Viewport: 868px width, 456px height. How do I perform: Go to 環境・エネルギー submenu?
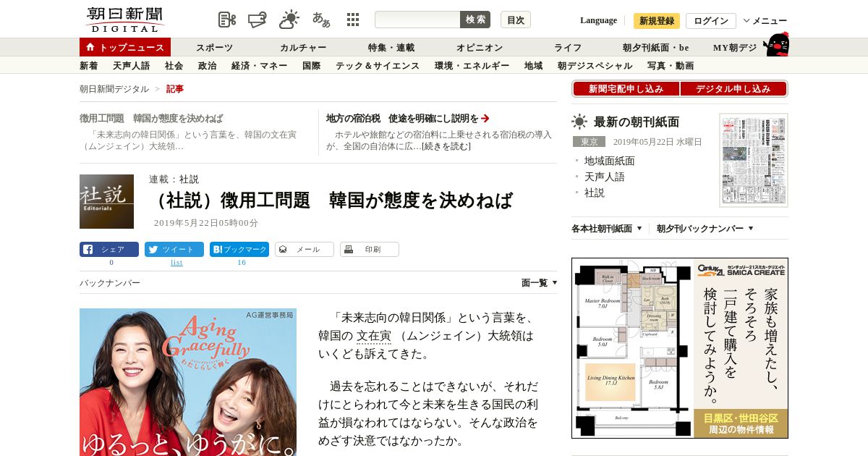472,65
